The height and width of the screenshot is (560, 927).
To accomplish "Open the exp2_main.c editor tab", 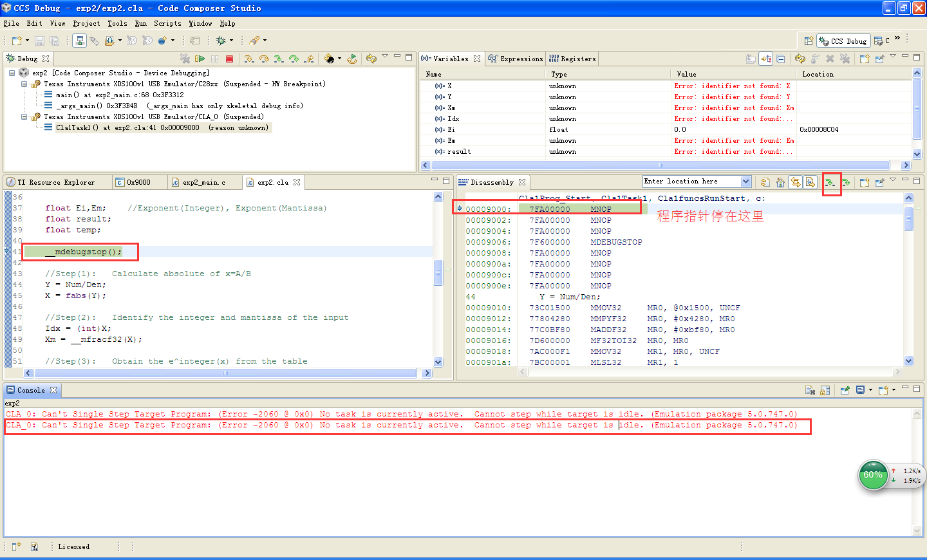I will (203, 182).
